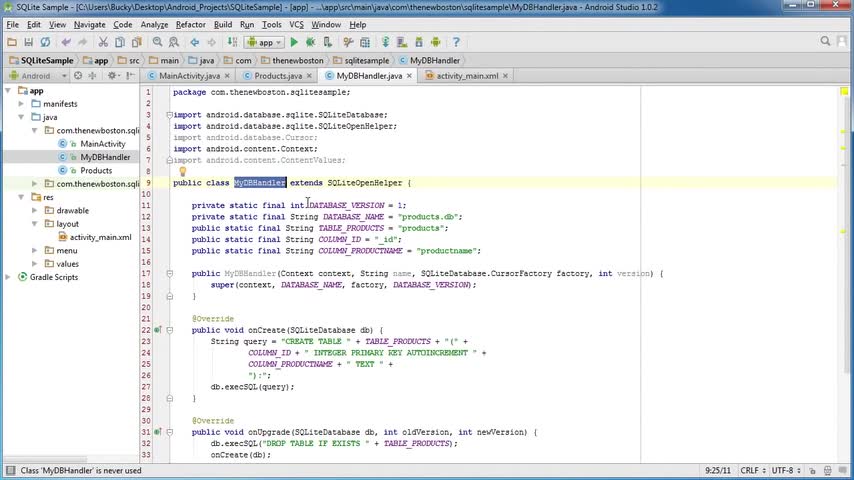Click the Undo arrow in toolbar
Screen dimensions: 854x480
[66, 42]
